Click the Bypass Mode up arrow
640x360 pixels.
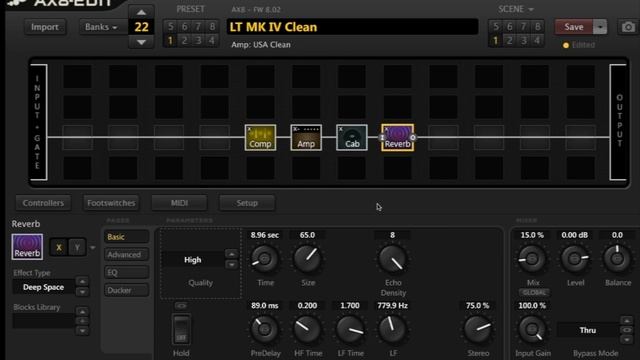click(x=627, y=320)
